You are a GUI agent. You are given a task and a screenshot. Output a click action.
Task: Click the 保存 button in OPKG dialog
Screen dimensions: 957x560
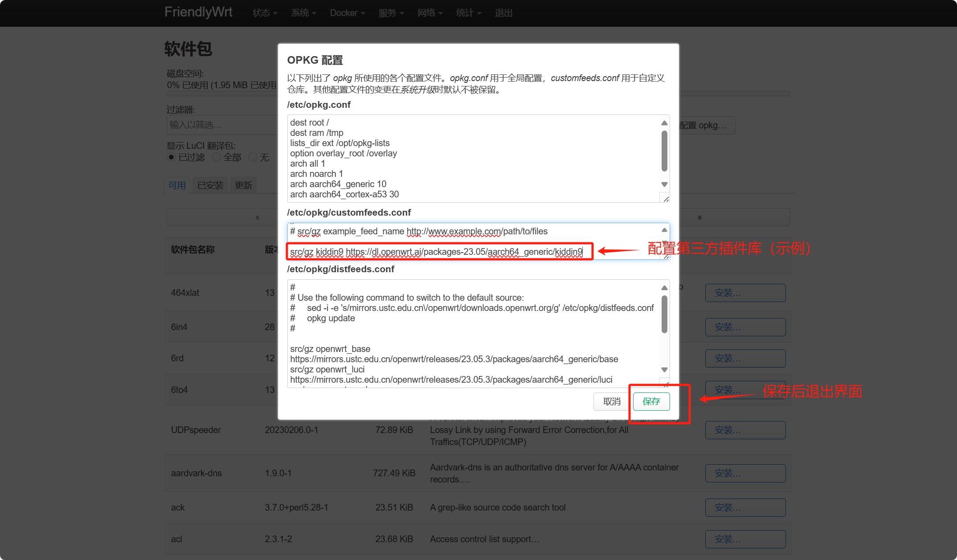tap(651, 401)
